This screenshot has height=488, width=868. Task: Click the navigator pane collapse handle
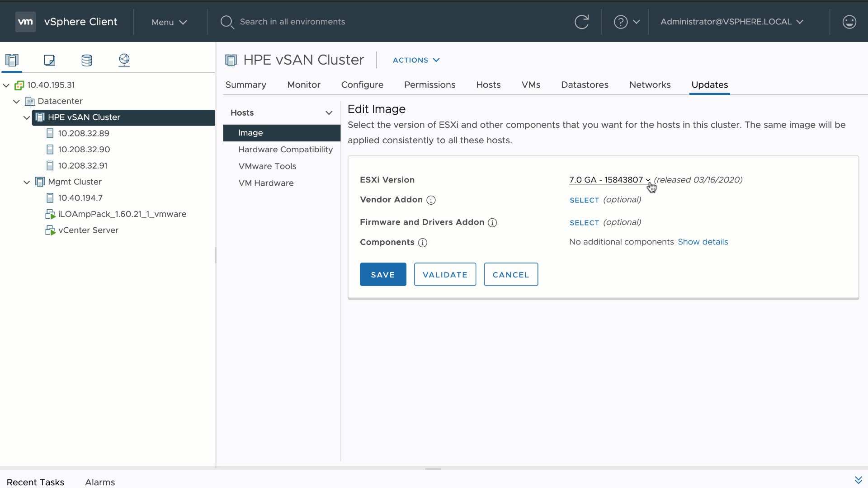pos(216,255)
